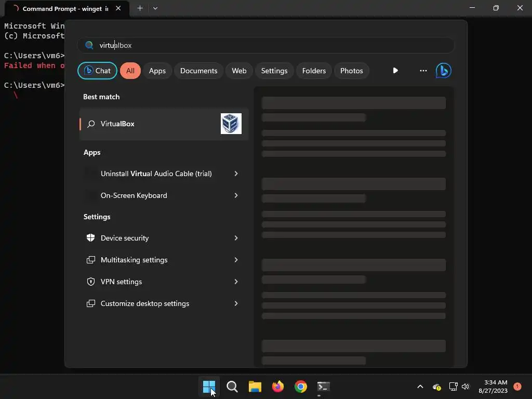
Task: Switch to the Photos filter tab
Action: [x=352, y=71]
